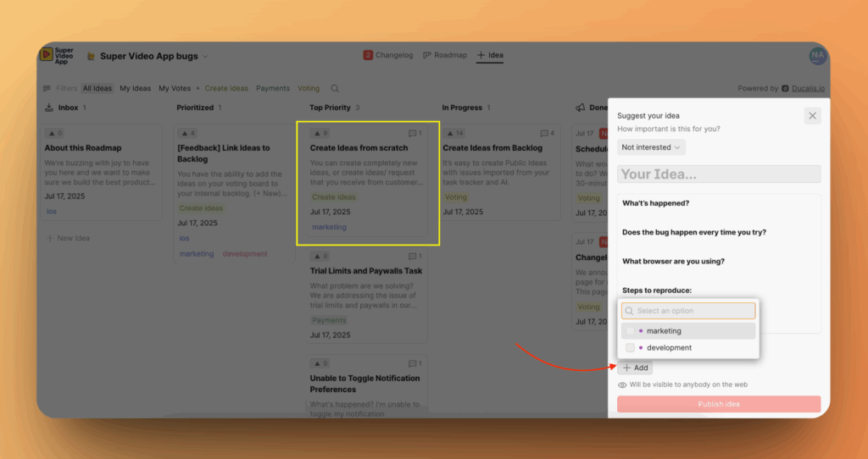868x459 pixels.
Task: Select the My Votes filter
Action: tap(175, 89)
